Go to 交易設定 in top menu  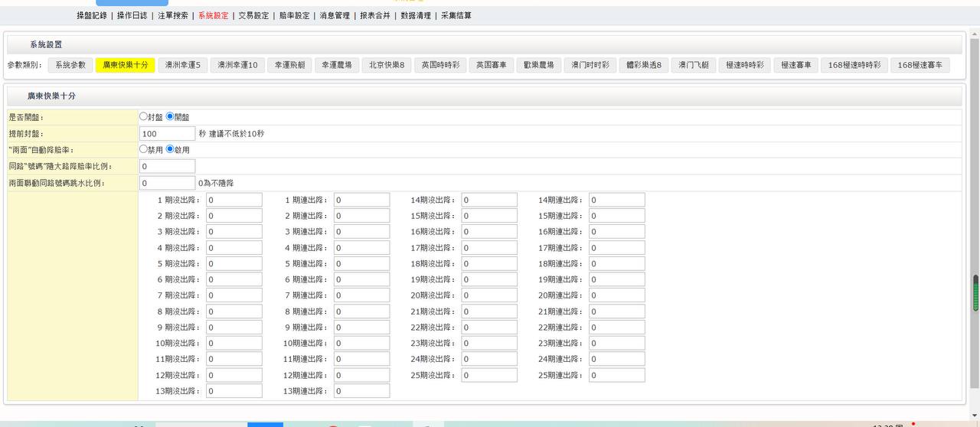tap(253, 15)
